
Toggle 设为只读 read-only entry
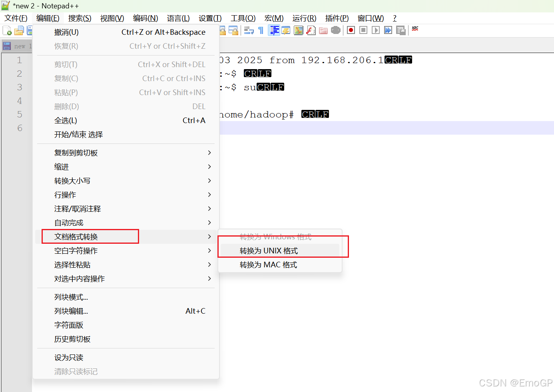pos(126,358)
